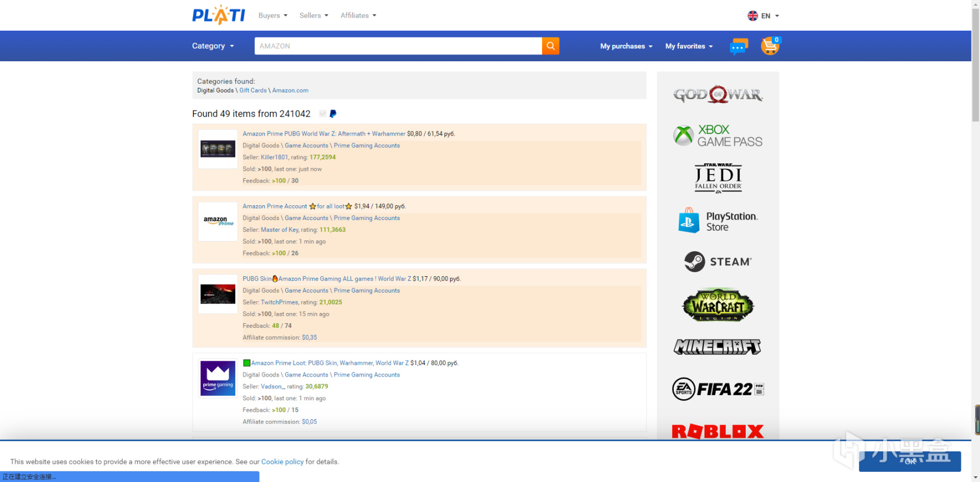The height and width of the screenshot is (482, 980).
Task: Open Amazon Prime Account for all loot listing
Action: pos(297,206)
